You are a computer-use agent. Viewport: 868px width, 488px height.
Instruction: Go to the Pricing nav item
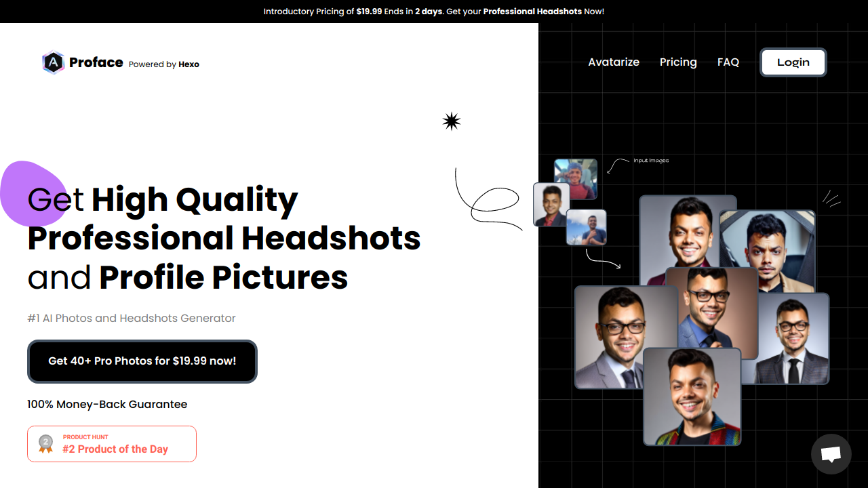pyautogui.click(x=678, y=62)
